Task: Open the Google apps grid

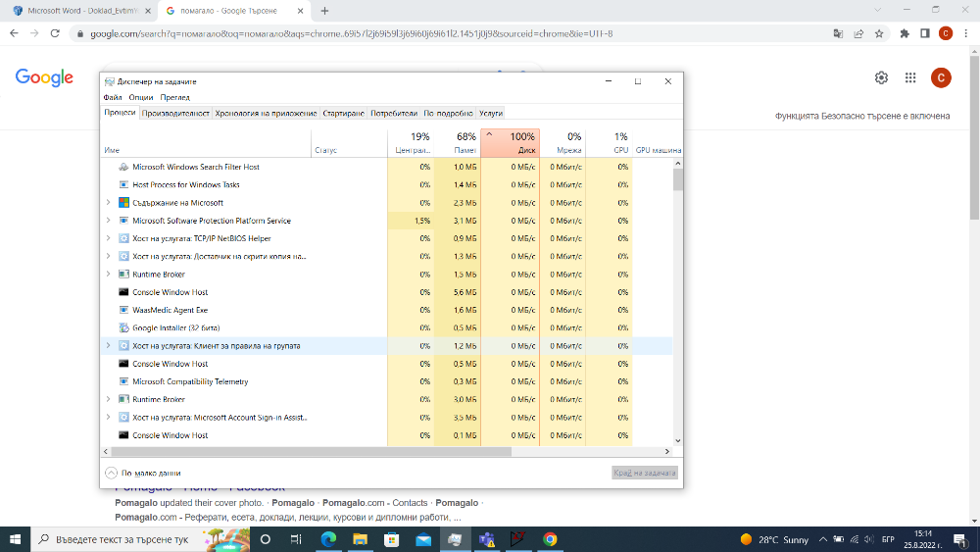Action: pyautogui.click(x=910, y=77)
